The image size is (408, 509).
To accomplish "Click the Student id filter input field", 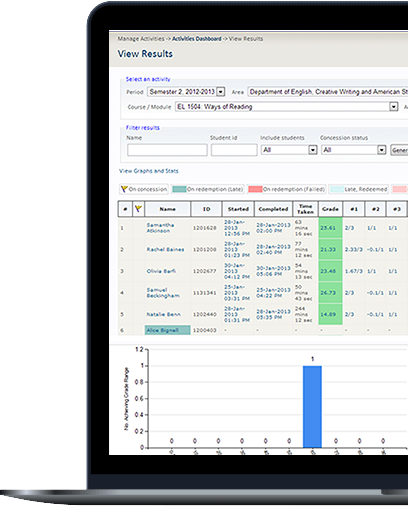I will coord(234,150).
